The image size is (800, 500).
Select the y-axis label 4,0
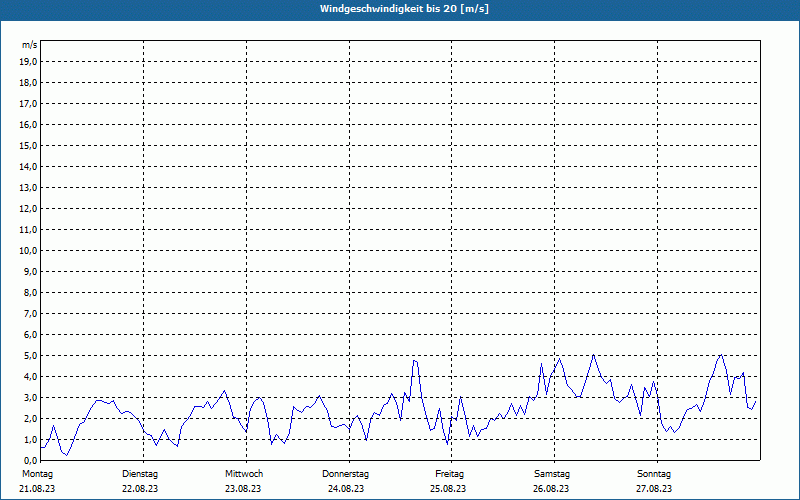click(x=30, y=377)
